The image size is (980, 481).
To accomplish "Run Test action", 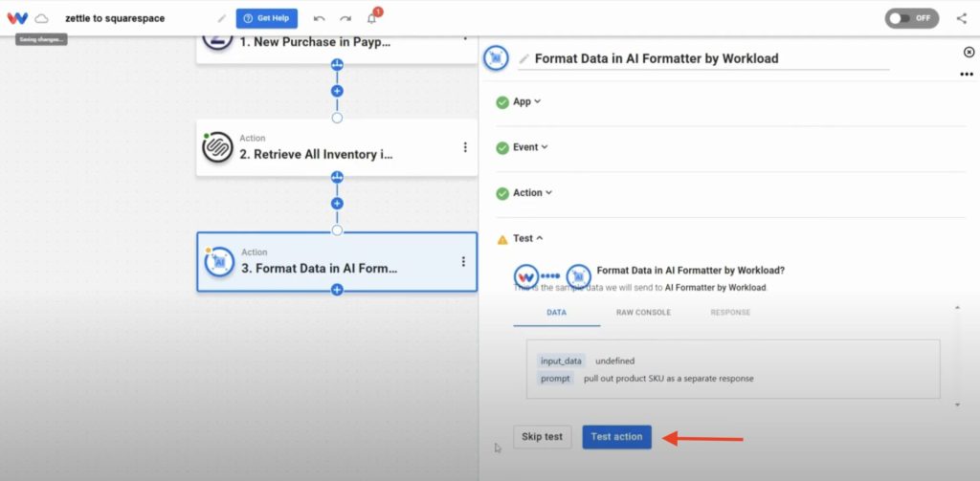I will click(617, 437).
